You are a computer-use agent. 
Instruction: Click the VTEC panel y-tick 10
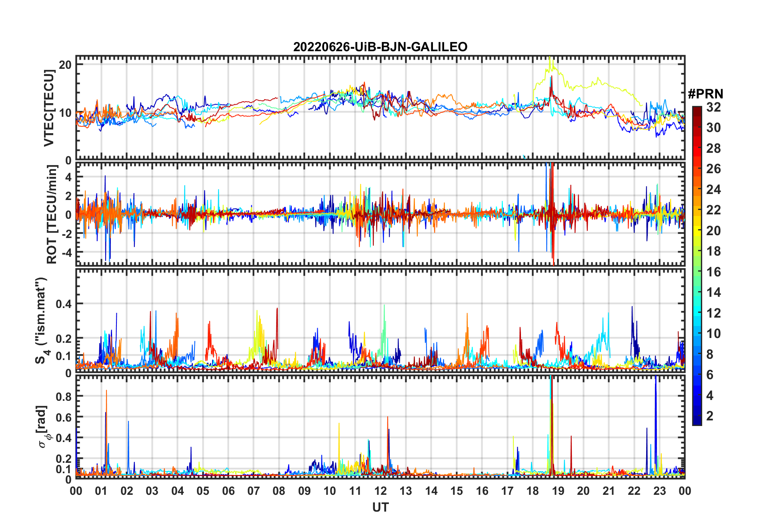tap(65, 113)
